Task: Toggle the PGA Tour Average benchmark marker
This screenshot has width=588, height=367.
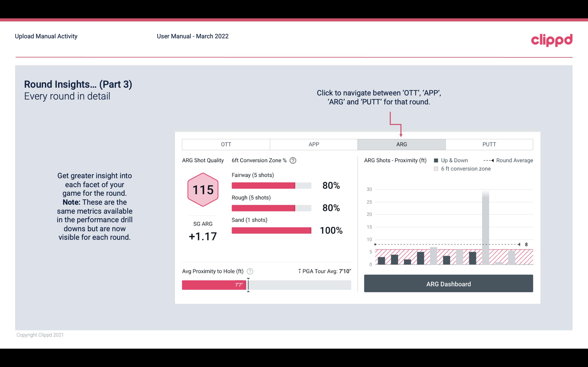Action: tap(299, 271)
